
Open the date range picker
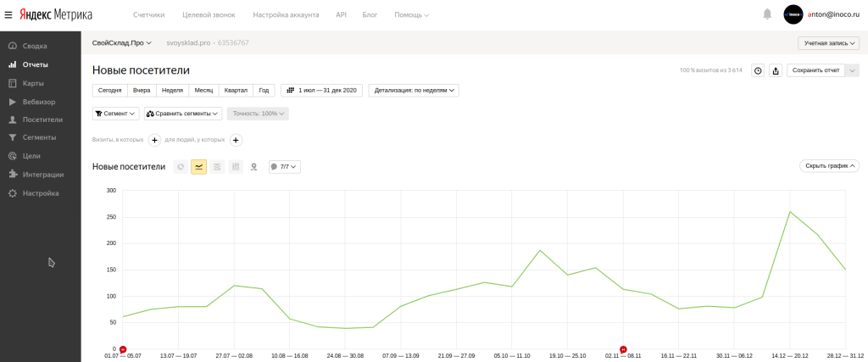pos(321,90)
